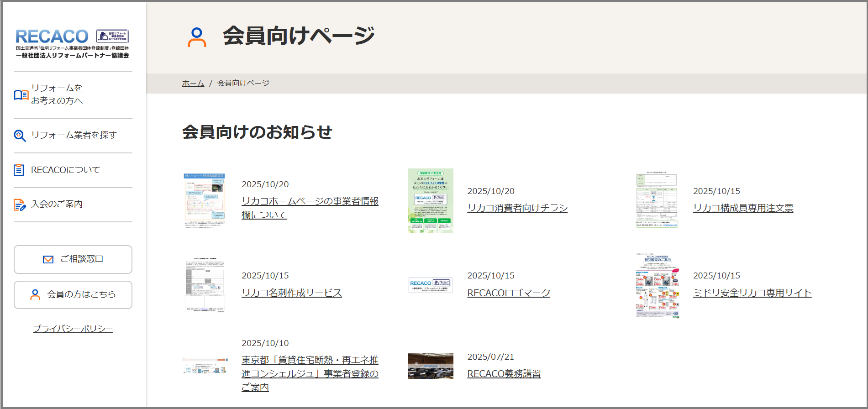Screen dimensions: 868x409
Task: Click the ミドリ安全 product catalog thumbnail
Action: (657, 286)
